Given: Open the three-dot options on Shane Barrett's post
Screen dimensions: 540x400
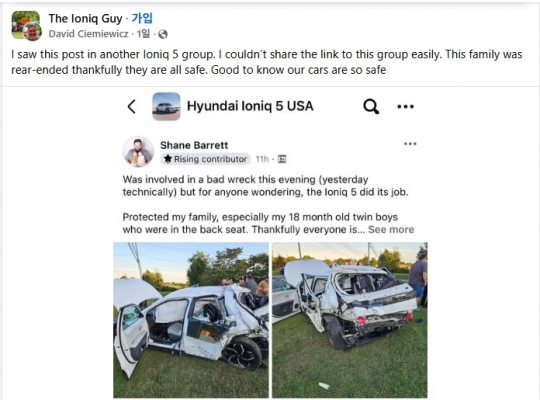Looking at the screenshot, I should coord(410,144).
